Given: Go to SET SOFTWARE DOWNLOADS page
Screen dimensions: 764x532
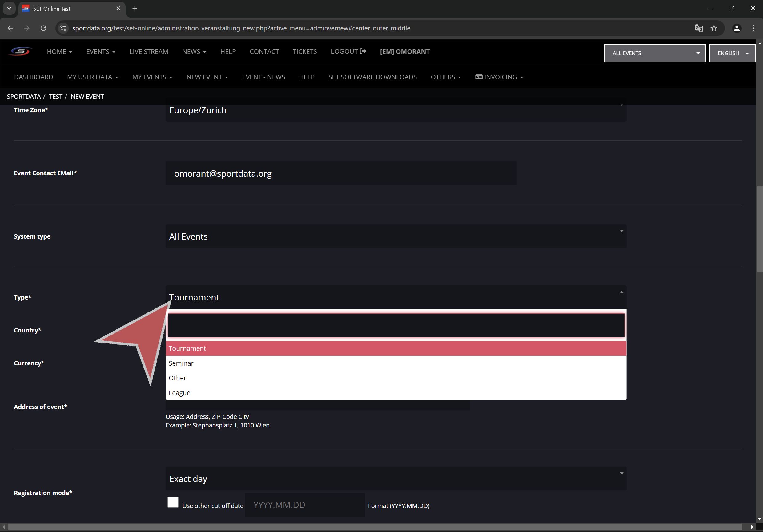Looking at the screenshot, I should point(372,77).
